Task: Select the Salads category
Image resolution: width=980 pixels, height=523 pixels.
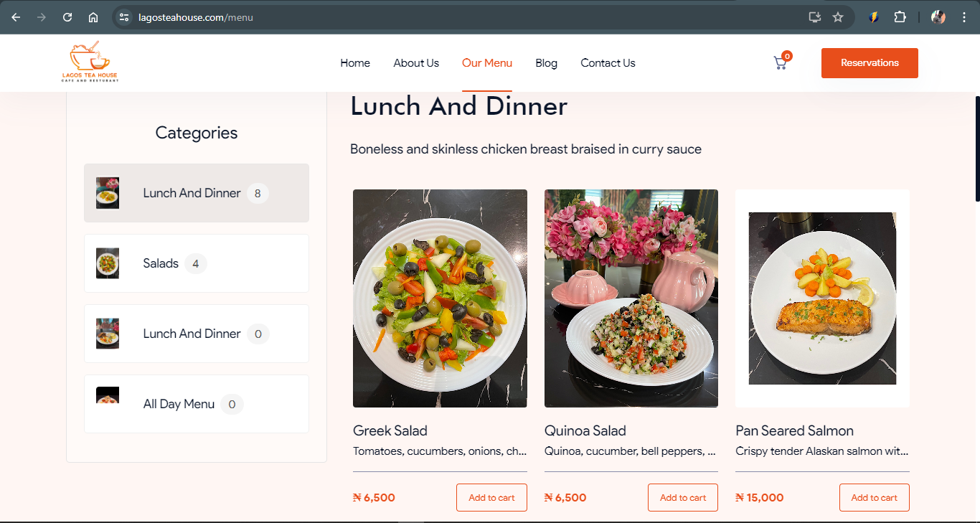Action: tap(197, 263)
